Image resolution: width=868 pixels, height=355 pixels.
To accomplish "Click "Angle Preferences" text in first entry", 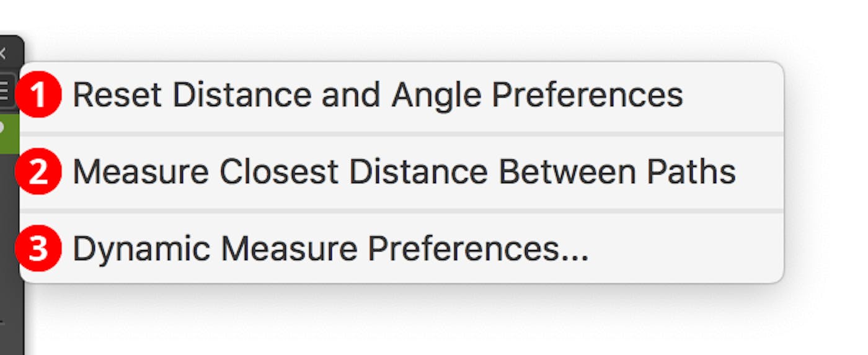I will coord(537,96).
